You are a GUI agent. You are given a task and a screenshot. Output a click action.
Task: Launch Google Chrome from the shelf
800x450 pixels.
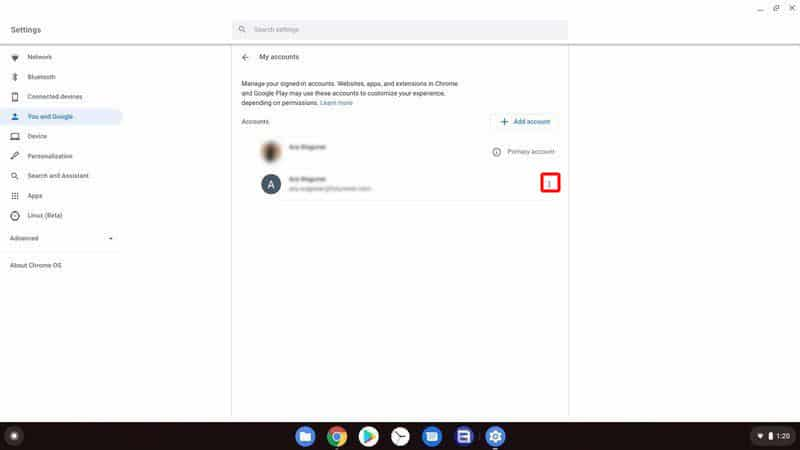tap(337, 436)
